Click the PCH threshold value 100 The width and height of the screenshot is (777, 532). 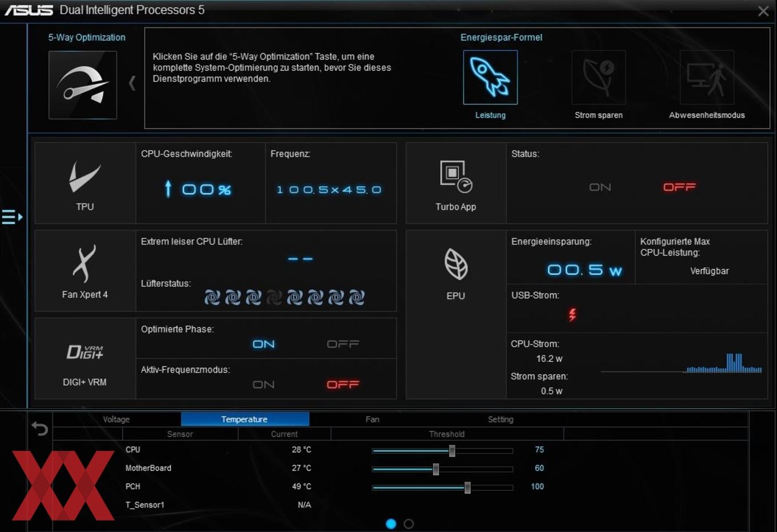coord(537,486)
